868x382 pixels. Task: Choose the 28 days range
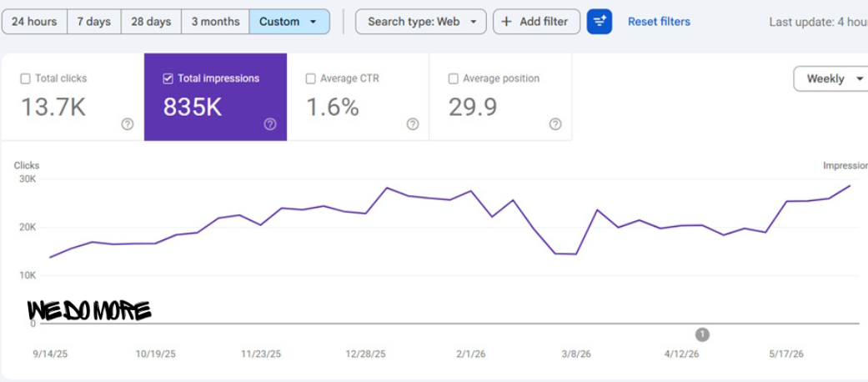click(x=151, y=22)
